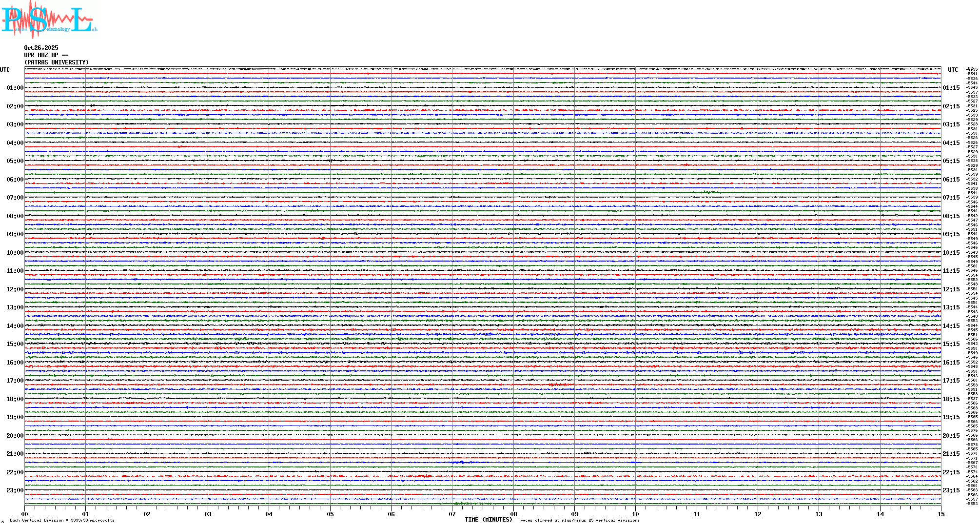Click minute 00 tick on bottom axis
This screenshot has height=527, width=980.
pos(25,514)
